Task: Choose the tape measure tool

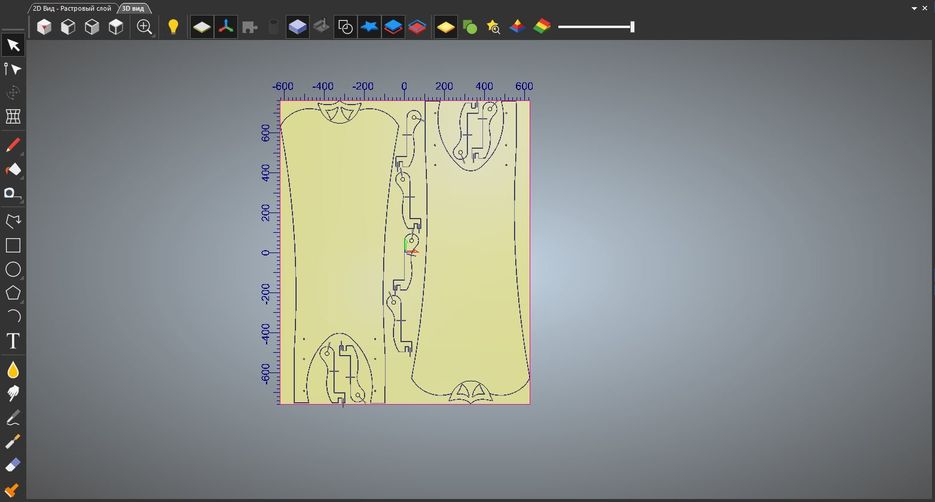Action: (x=12, y=193)
